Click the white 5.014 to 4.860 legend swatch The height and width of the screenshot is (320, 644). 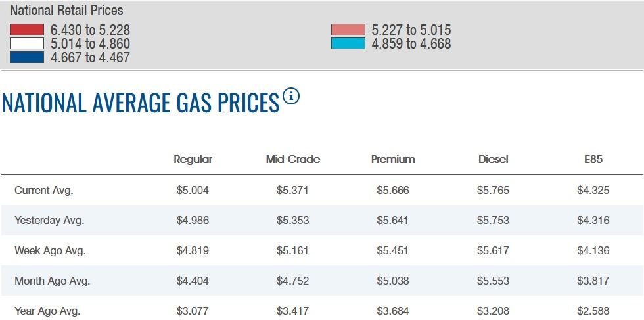pos(27,43)
